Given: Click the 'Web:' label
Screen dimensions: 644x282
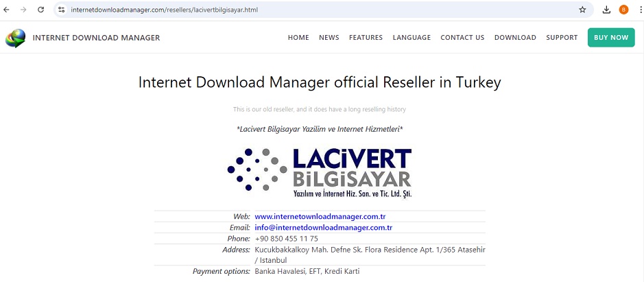Looking at the screenshot, I should (x=241, y=216).
